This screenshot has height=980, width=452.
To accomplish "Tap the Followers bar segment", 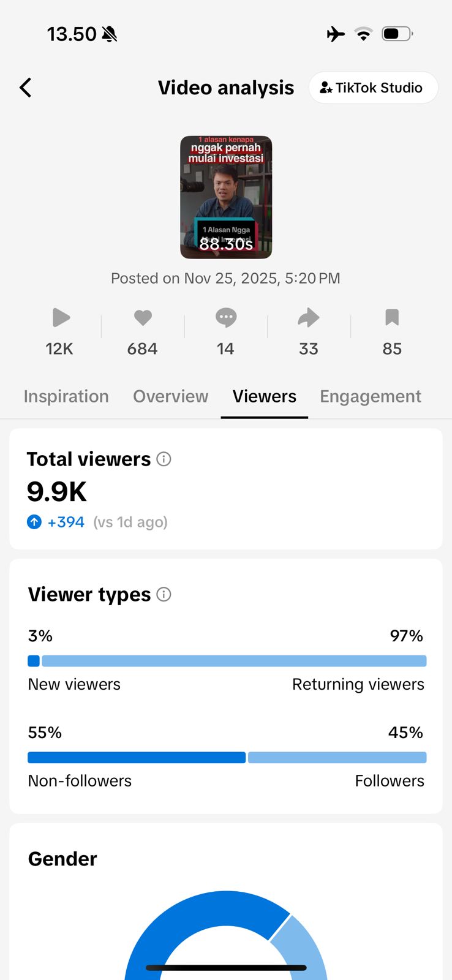I will (x=337, y=758).
